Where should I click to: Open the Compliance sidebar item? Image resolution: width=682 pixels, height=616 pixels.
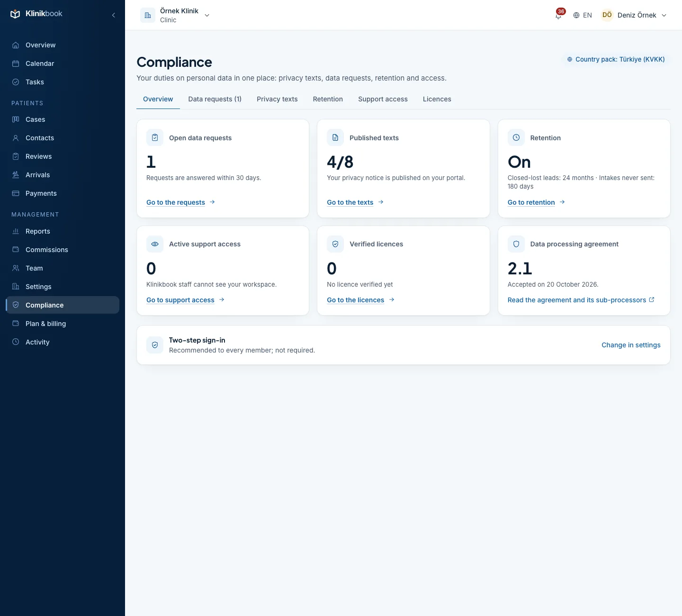63,305
